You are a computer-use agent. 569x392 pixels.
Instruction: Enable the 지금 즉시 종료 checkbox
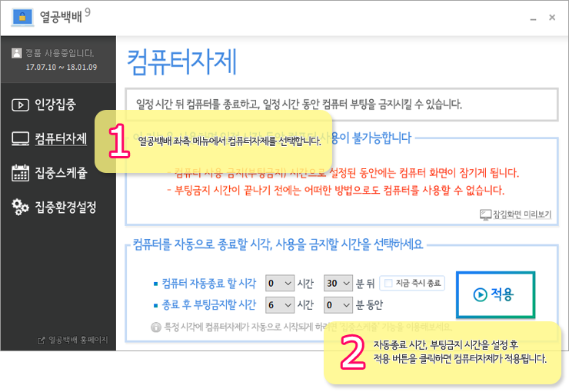click(388, 283)
